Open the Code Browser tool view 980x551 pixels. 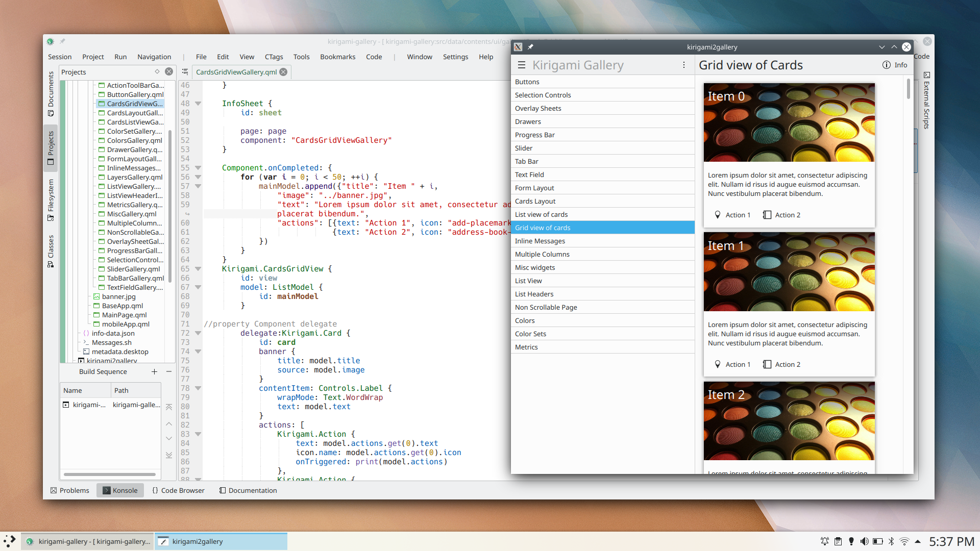(x=178, y=490)
